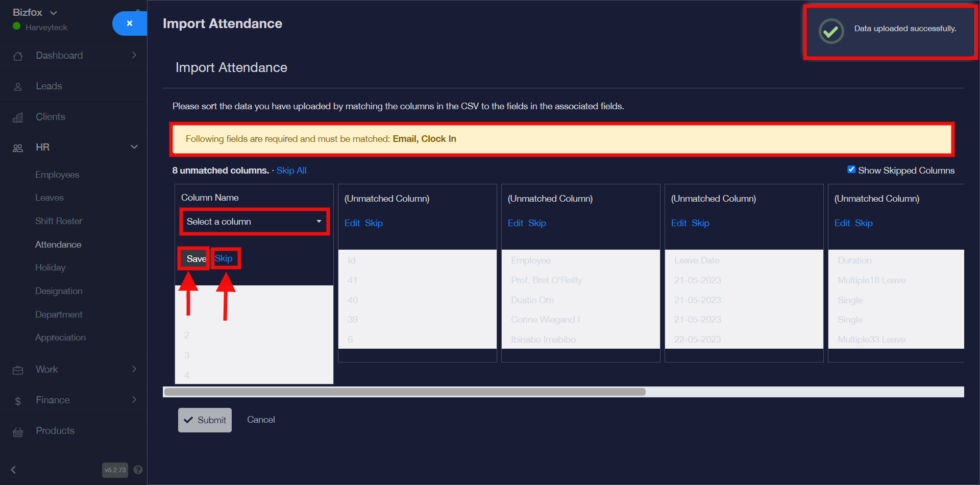Click the Products basket icon
This screenshot has width=980, height=485.
click(x=18, y=432)
